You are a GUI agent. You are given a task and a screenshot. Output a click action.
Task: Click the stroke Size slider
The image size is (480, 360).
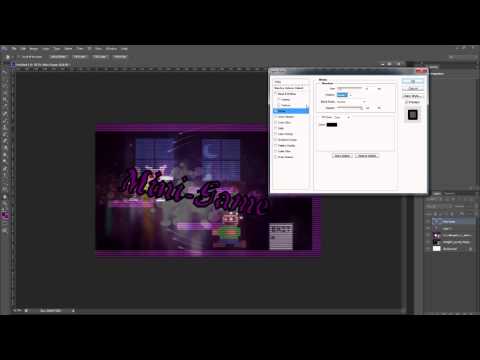coord(350,88)
